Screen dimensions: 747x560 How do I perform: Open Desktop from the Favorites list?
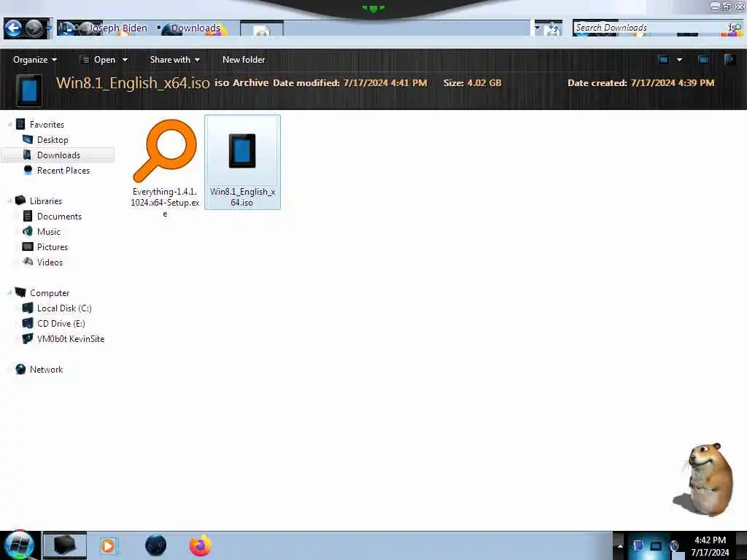(x=53, y=140)
